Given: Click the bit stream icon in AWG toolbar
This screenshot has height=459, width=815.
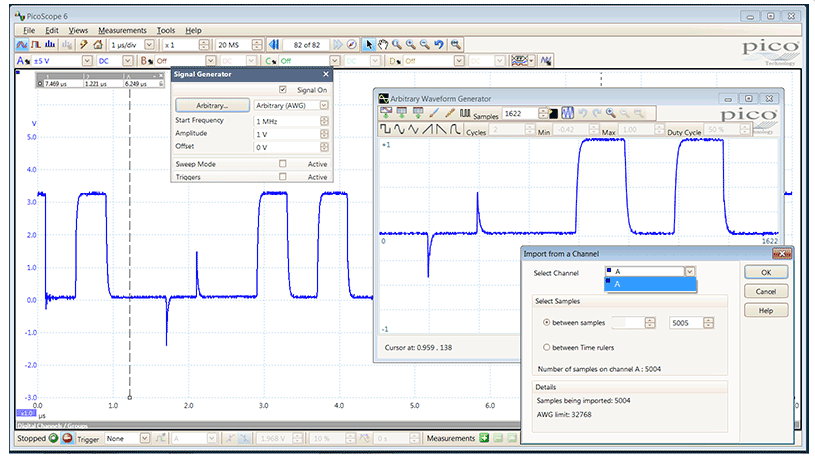Looking at the screenshot, I should coord(465,112).
